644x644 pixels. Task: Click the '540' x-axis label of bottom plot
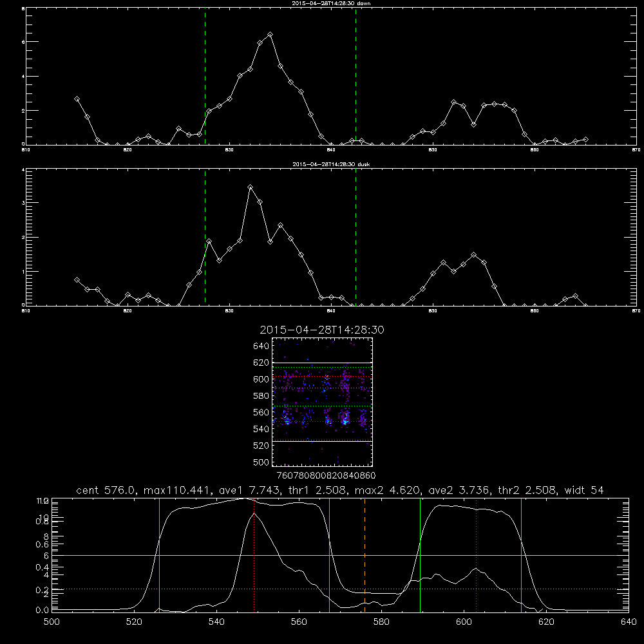pos(216,622)
